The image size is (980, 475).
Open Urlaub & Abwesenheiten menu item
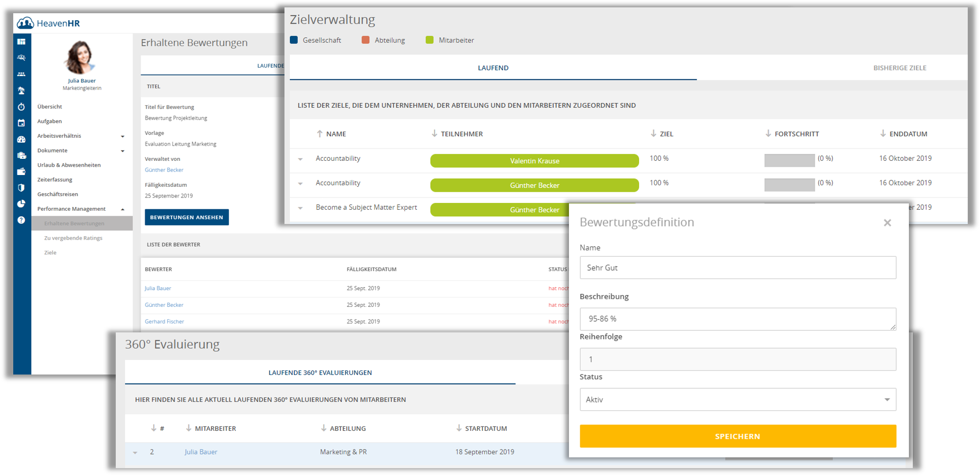[69, 165]
